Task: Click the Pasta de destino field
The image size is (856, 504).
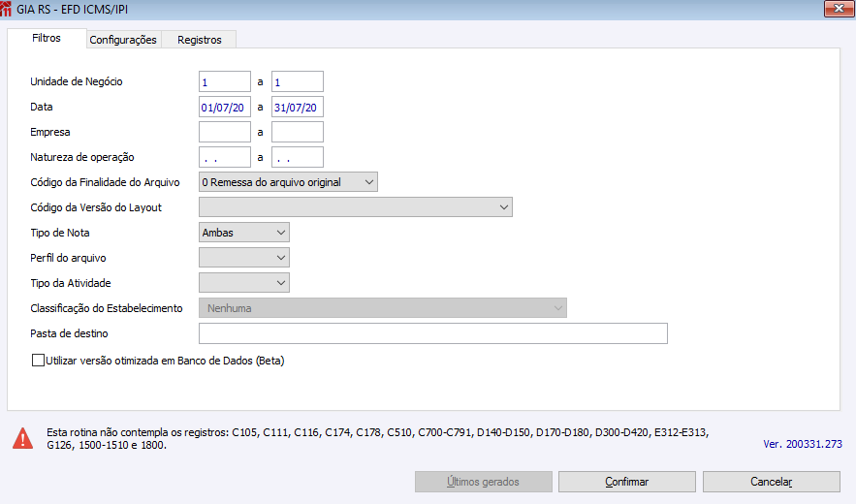Action: tap(433, 333)
